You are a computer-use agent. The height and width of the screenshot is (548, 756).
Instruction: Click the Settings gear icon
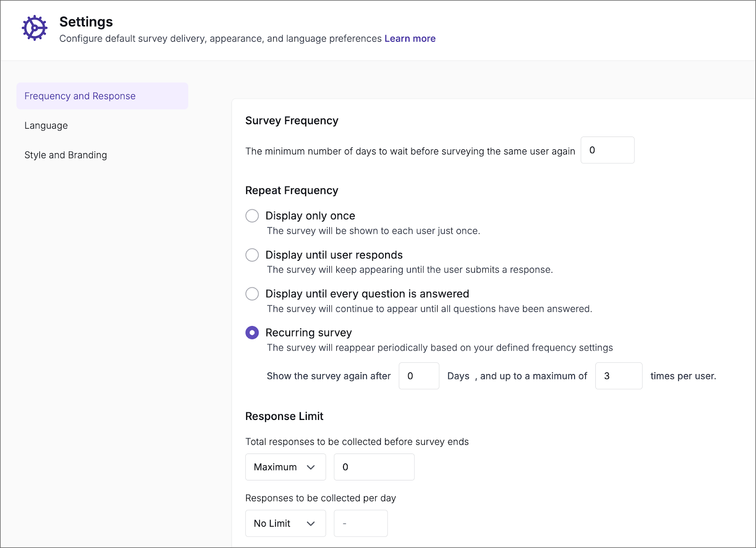point(34,27)
